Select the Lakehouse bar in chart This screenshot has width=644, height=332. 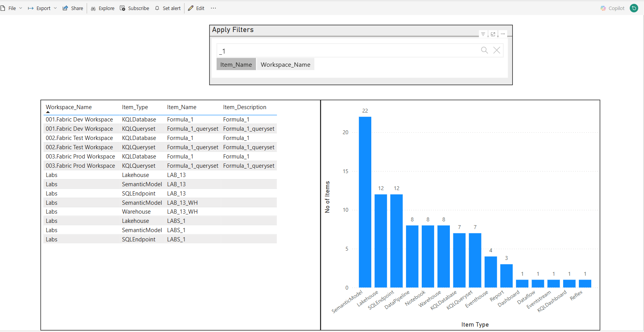[381, 241]
